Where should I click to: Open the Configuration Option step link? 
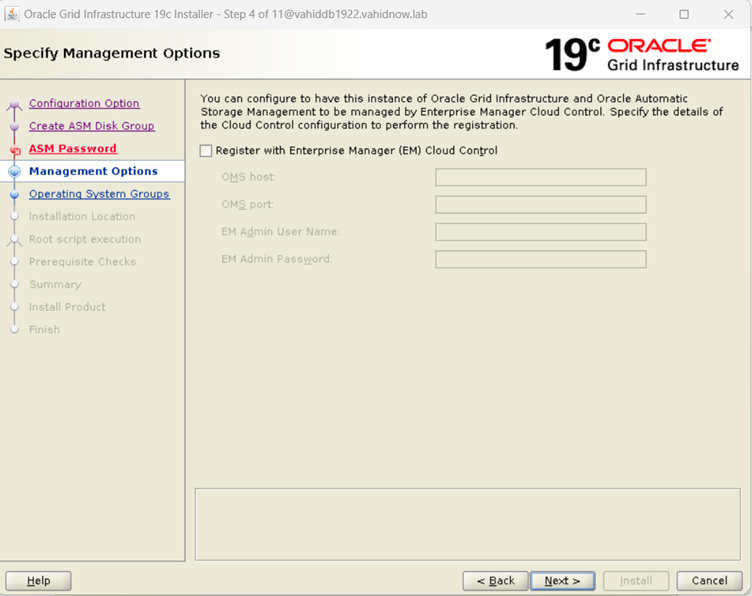tap(84, 104)
